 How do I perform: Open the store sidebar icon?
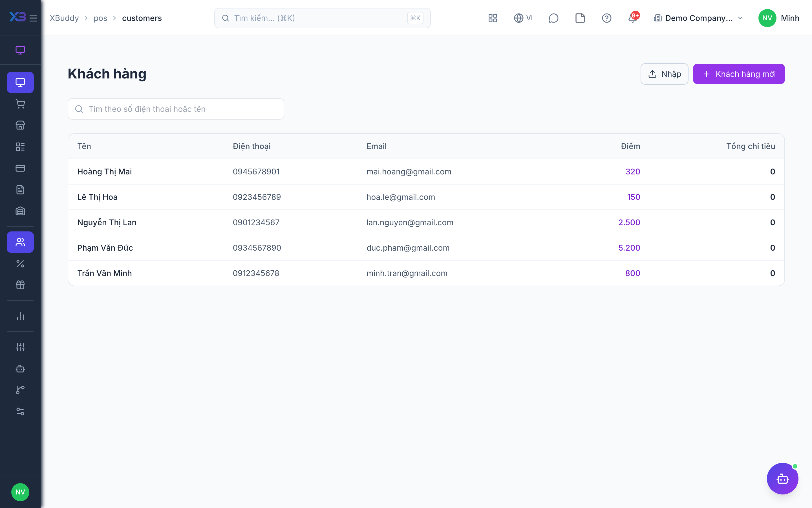20,125
